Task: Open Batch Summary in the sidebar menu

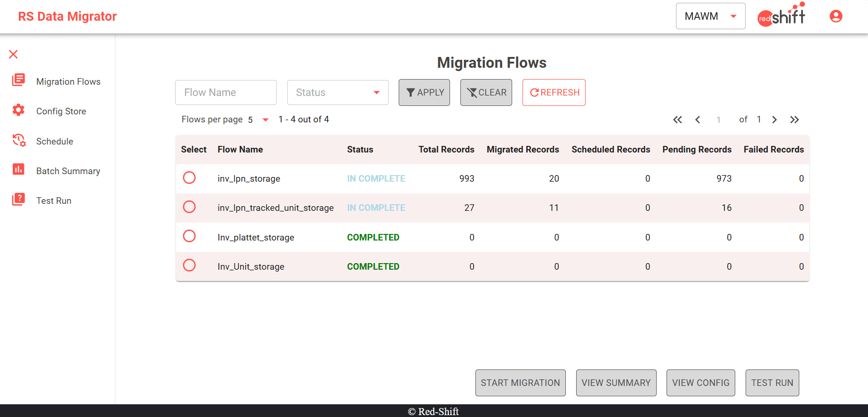Action: point(68,171)
